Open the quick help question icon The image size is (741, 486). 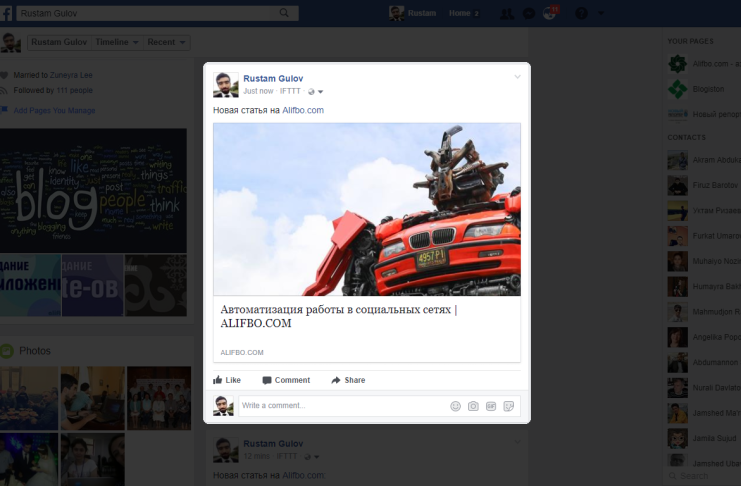[x=581, y=14]
